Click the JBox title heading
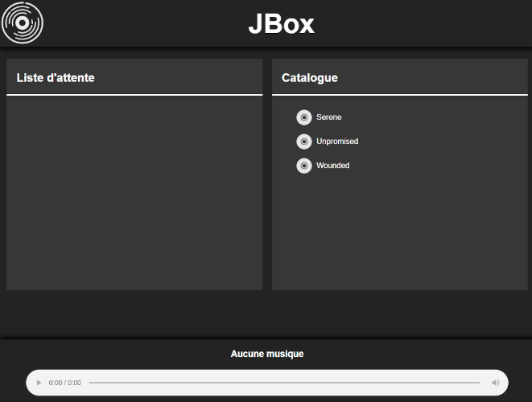Screen dimensions: 532x402 pyautogui.click(x=281, y=24)
